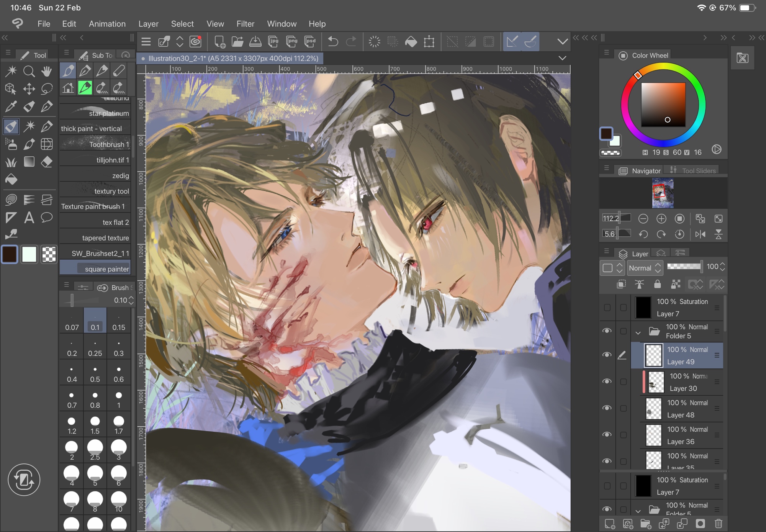Click Export as PSD icon
Viewport: 766px width, 532px height.
[x=310, y=41]
